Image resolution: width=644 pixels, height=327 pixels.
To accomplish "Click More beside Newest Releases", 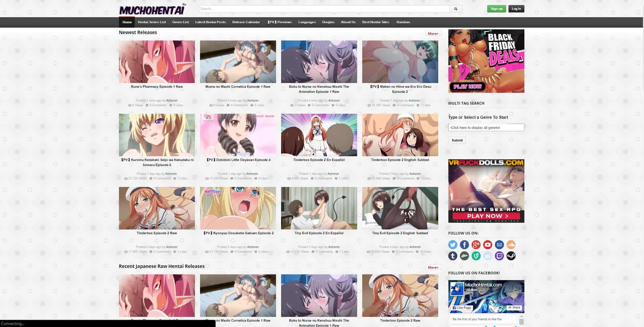I will coord(433,34).
